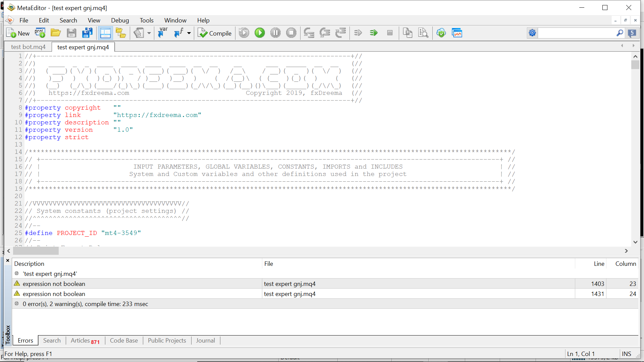Open MQL5 Cloud Protector shield icon
The height and width of the screenshot is (362, 644).
point(441,33)
